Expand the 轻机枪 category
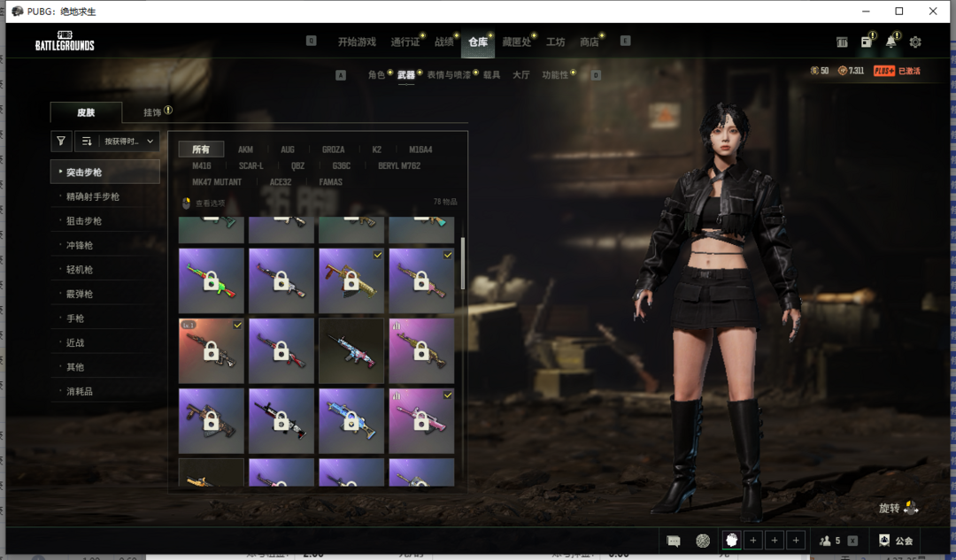 [104, 269]
